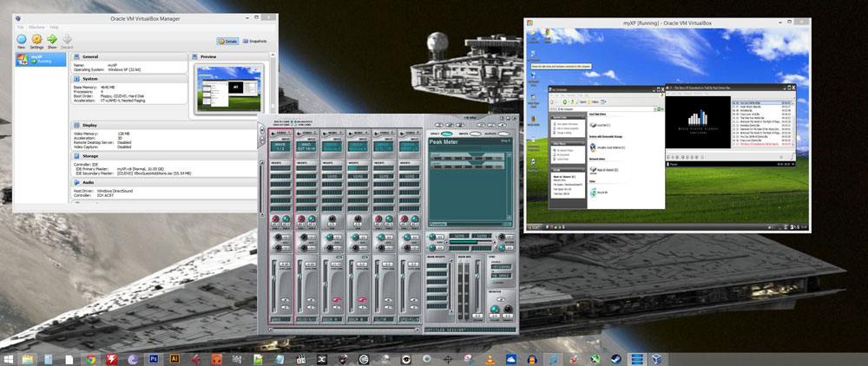Viewport: 868px width, 366px height.
Task: Select the Inputs tab in mixer display
Action: point(475,134)
